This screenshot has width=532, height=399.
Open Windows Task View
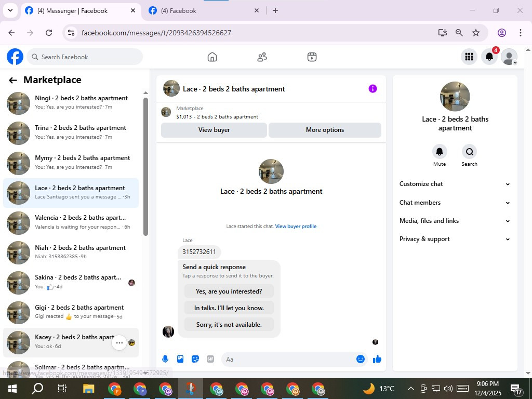pos(62,389)
